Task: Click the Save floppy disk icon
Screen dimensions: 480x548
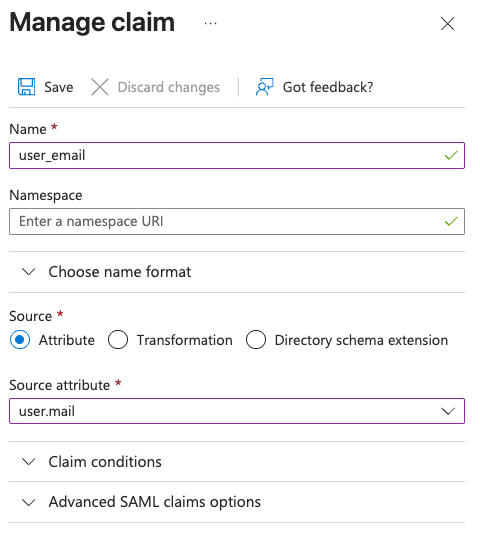Action: [x=27, y=87]
